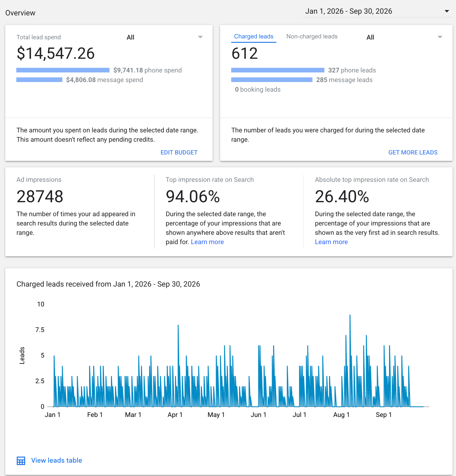
Task: Click the Aug 1 axis label on chart
Action: 341,415
